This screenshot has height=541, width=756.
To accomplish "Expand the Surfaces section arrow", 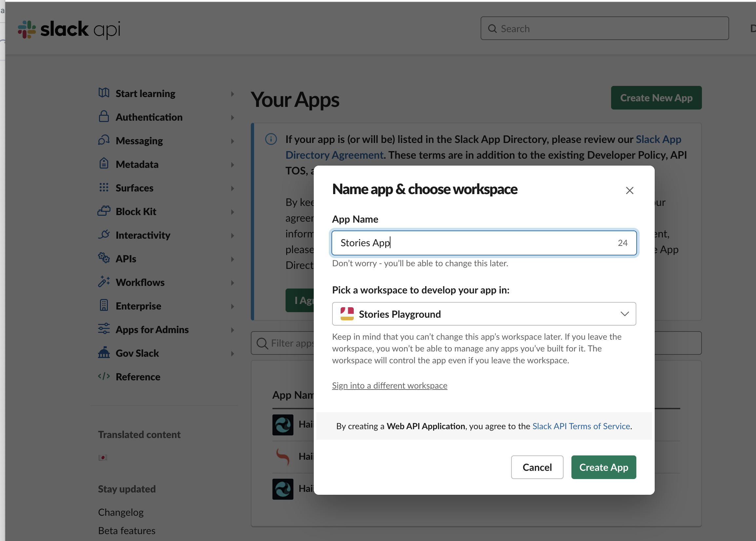I will [x=232, y=188].
